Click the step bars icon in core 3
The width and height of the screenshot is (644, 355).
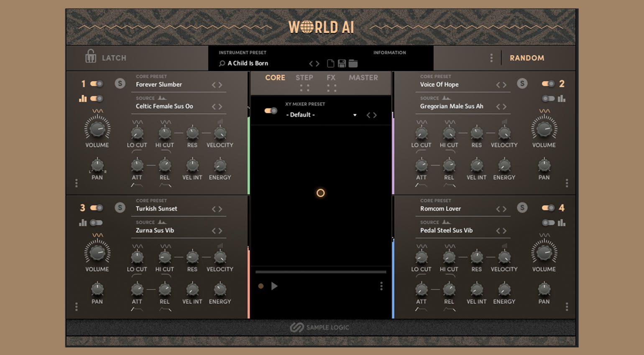[x=83, y=223]
